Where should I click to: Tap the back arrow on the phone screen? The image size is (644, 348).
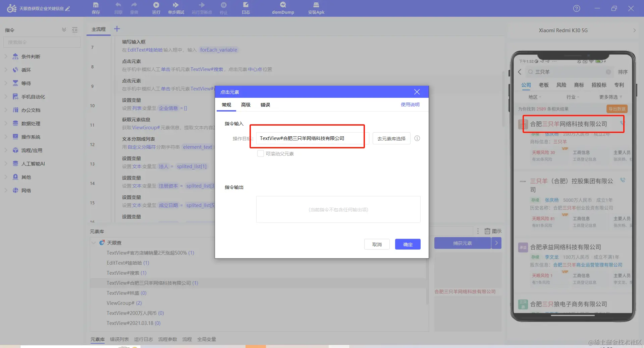point(520,72)
